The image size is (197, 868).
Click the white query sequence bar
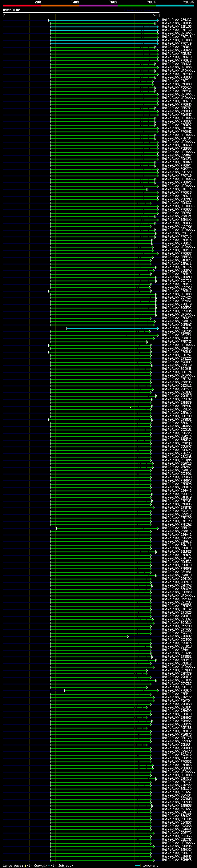coord(81,12)
